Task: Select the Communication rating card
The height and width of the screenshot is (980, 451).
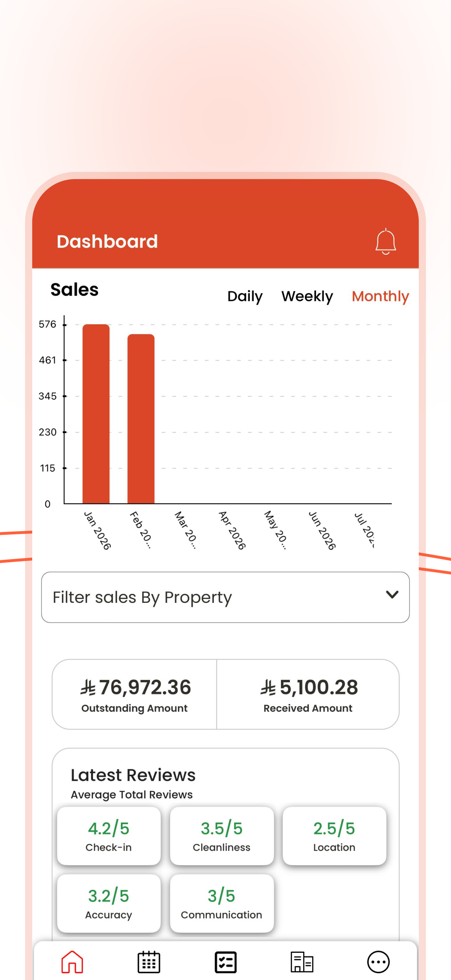Action: coord(222,903)
